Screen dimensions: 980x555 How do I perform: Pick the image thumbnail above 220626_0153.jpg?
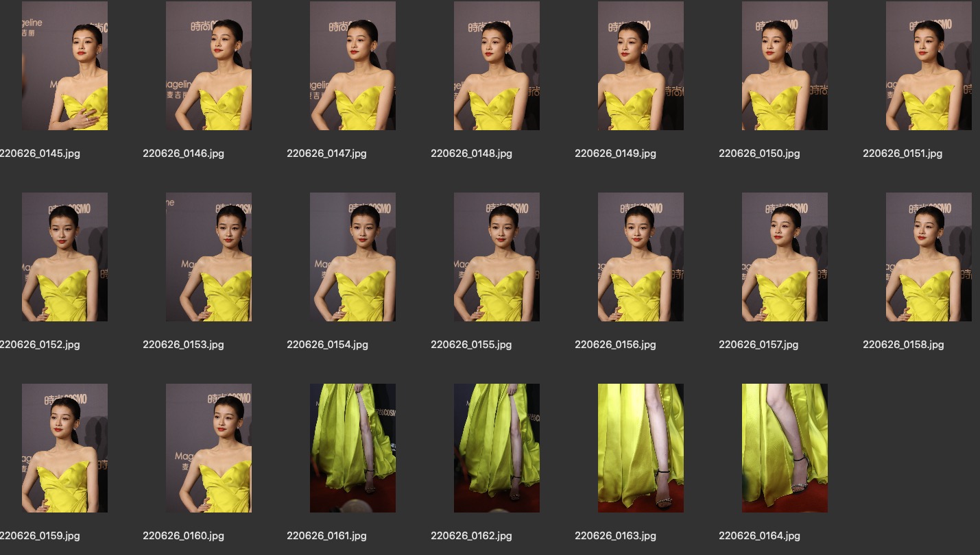pos(208,257)
